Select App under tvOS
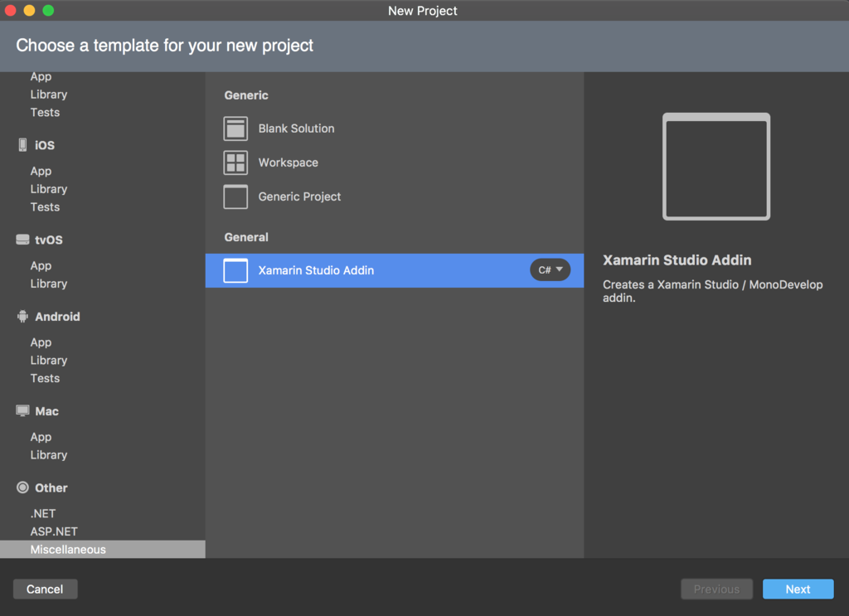 (41, 266)
